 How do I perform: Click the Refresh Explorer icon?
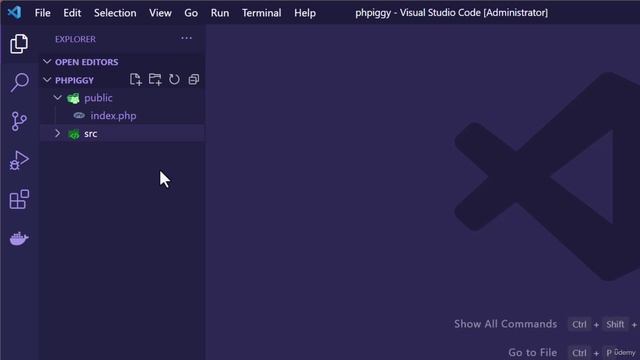coord(174,80)
